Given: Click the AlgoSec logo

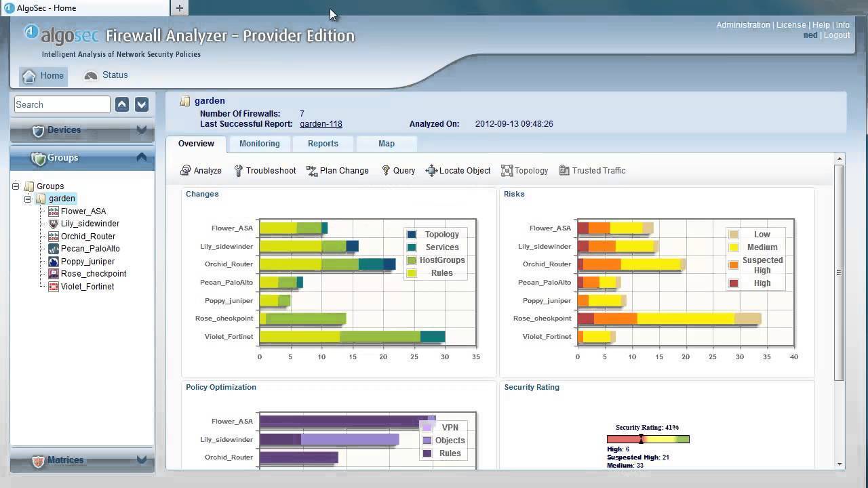Looking at the screenshot, I should click(61, 34).
